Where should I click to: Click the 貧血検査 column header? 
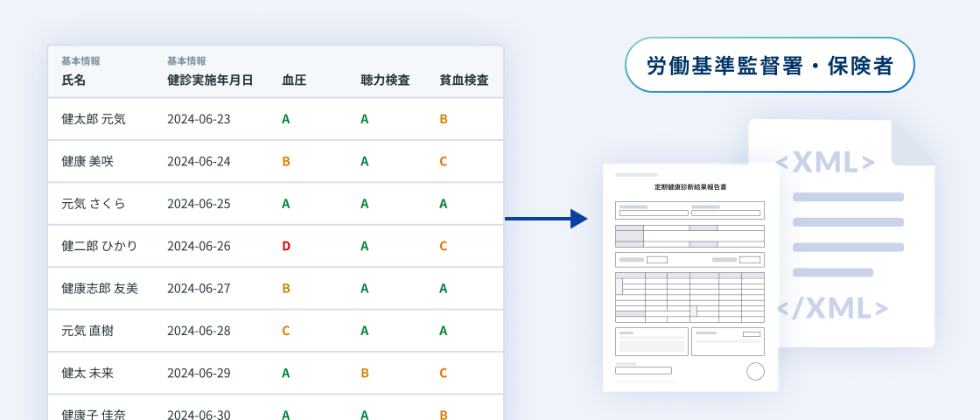click(464, 80)
